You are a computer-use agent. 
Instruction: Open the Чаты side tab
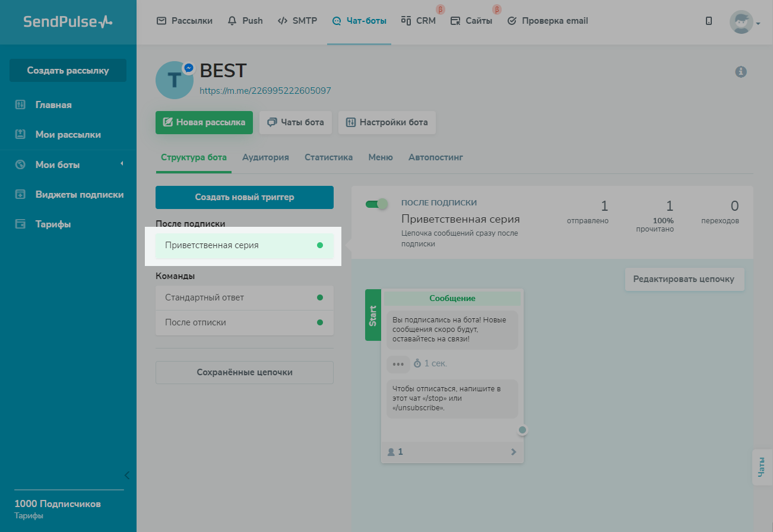(762, 467)
